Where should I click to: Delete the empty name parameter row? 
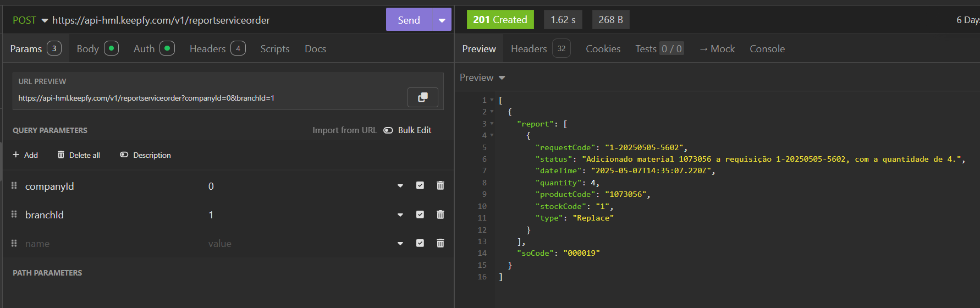coord(440,243)
